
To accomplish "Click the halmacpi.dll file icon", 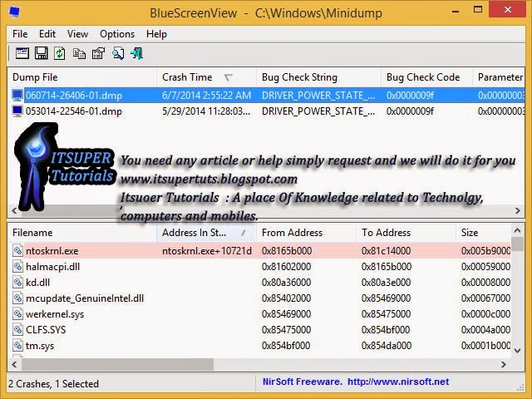I will [17, 266].
